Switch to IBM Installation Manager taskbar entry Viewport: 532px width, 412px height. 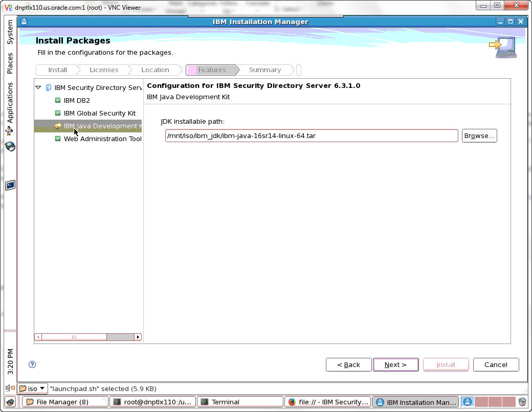(415, 402)
